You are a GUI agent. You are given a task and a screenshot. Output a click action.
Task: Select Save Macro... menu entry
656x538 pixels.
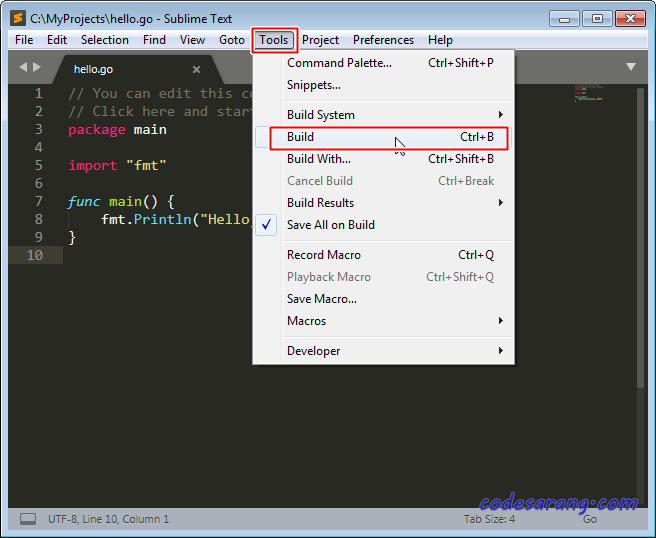tap(384, 299)
